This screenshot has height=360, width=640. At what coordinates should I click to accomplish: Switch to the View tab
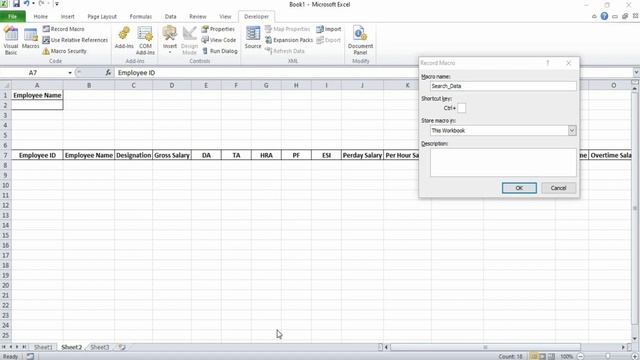pyautogui.click(x=225, y=16)
